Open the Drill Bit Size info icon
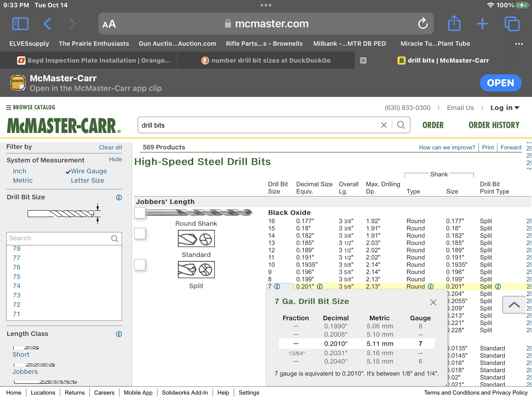The image size is (532, 399). click(x=119, y=197)
